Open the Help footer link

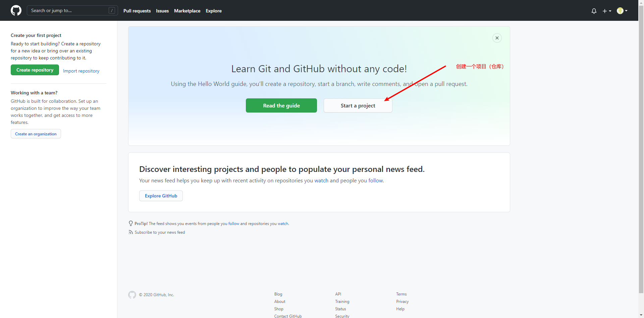coord(400,309)
